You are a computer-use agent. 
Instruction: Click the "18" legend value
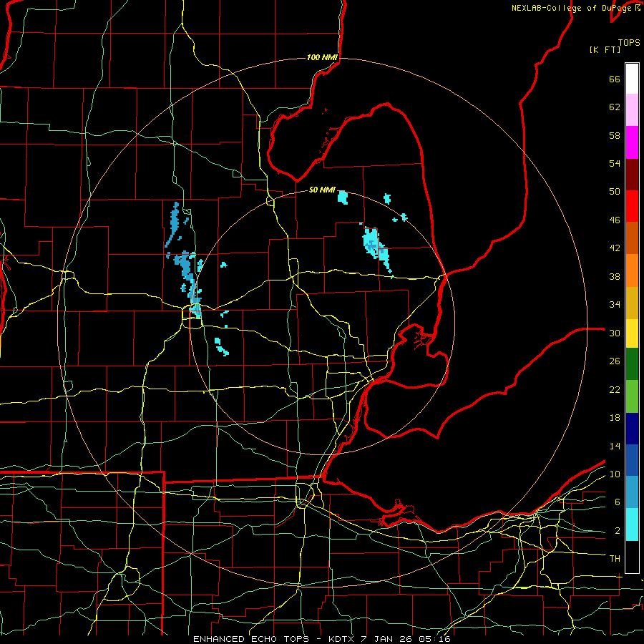615,418
